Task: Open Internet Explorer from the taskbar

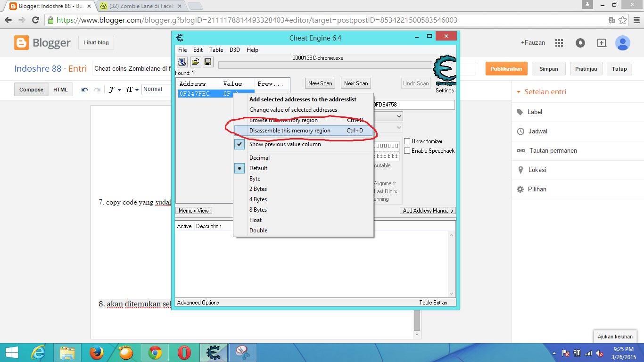Action: [x=38, y=353]
